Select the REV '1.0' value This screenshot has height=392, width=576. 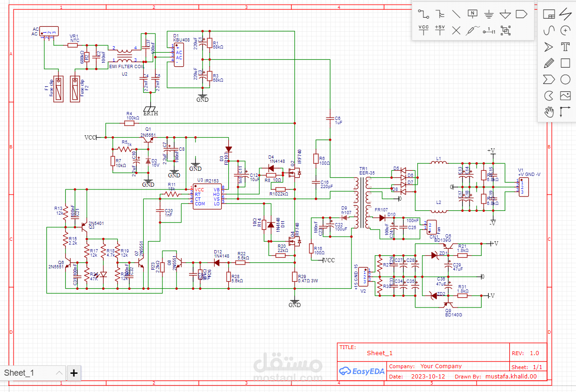(534, 353)
